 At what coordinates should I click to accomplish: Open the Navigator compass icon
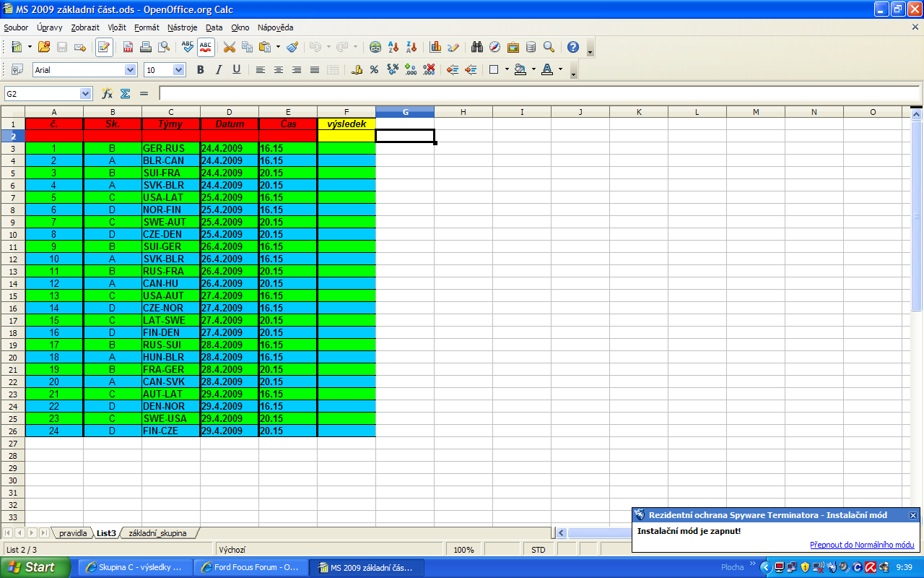(494, 47)
